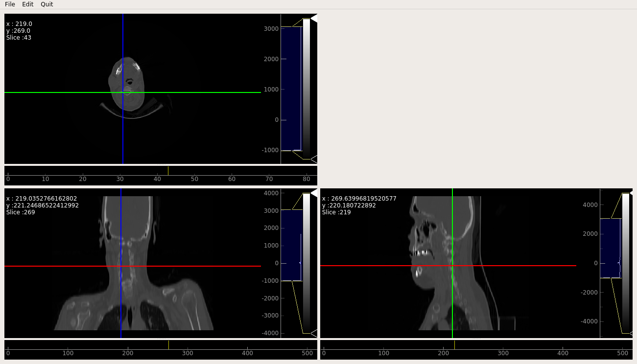Image resolution: width=637 pixels, height=364 pixels.
Task: Click the Quit menu item
Action: click(x=47, y=4)
